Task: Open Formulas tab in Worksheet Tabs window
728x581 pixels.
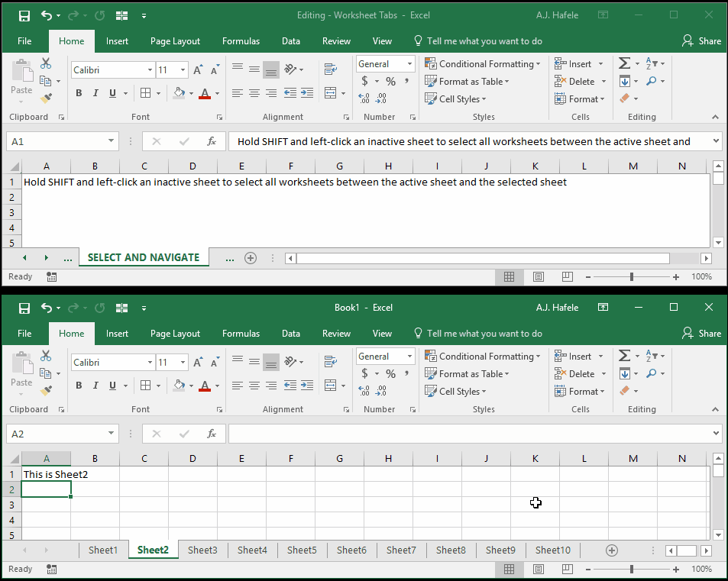Action: click(x=241, y=41)
